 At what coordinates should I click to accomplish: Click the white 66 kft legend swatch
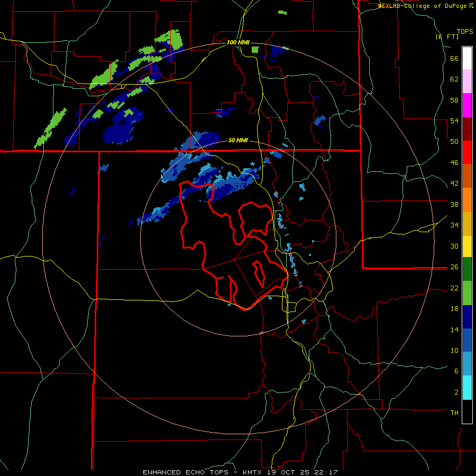pyautogui.click(x=467, y=58)
